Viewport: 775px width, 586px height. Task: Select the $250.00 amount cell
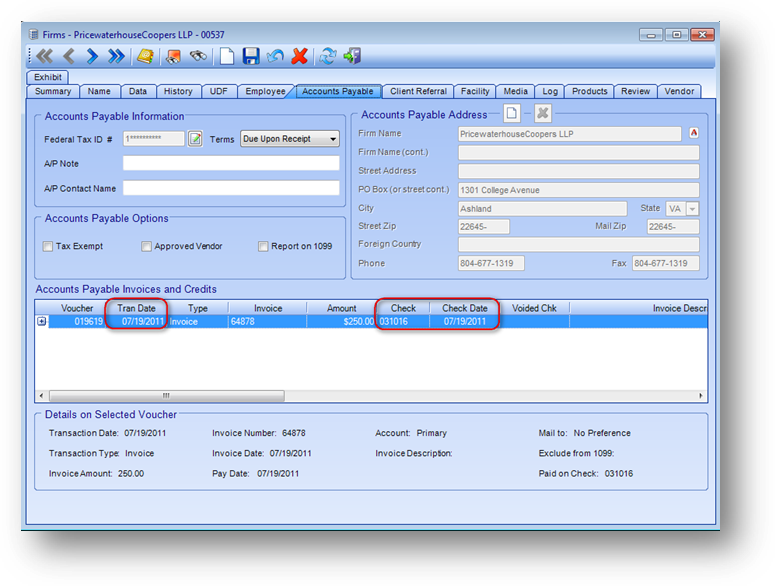tap(341, 322)
